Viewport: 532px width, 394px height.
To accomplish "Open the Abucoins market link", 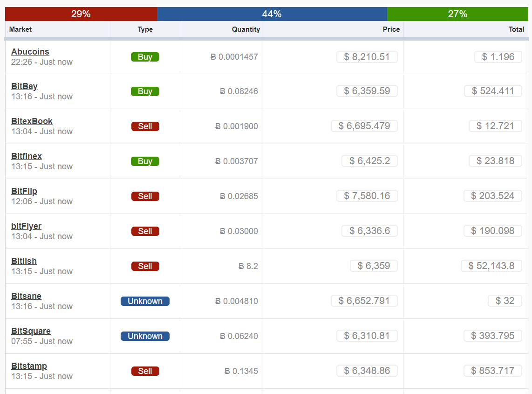I will coord(30,52).
